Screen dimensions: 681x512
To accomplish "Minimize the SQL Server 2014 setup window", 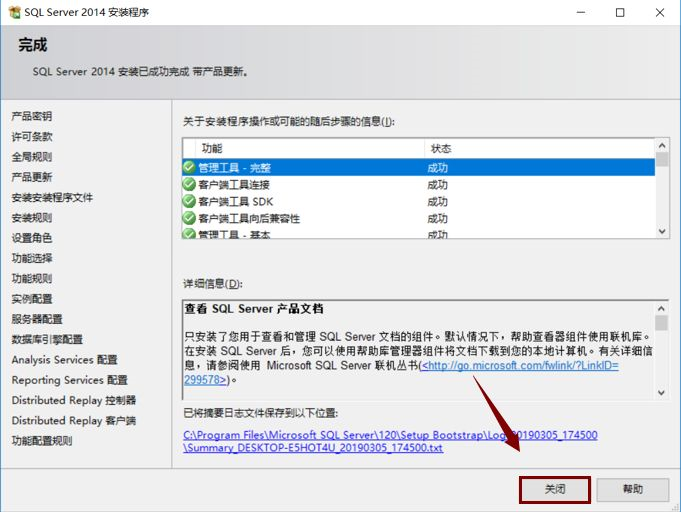I will [581, 12].
